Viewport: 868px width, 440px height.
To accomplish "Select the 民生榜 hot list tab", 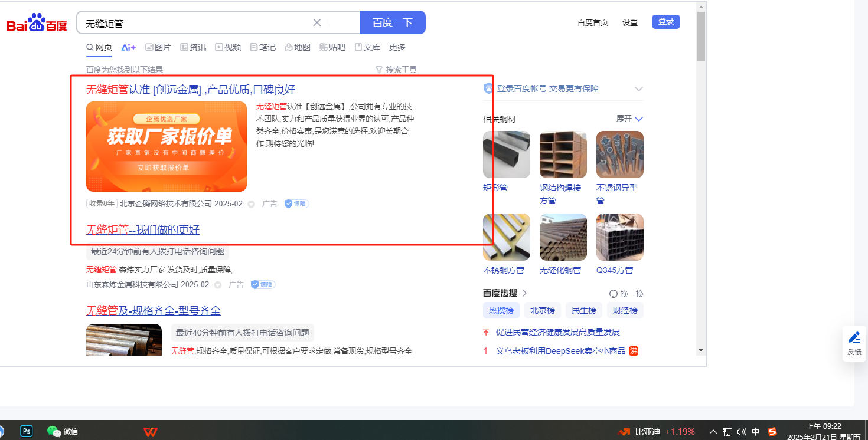I will pyautogui.click(x=584, y=310).
